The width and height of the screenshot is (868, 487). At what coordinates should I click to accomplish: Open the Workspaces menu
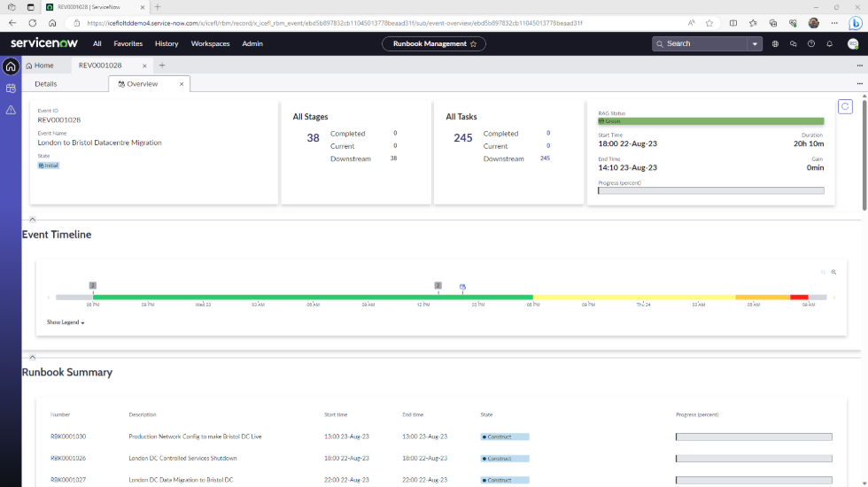click(211, 43)
